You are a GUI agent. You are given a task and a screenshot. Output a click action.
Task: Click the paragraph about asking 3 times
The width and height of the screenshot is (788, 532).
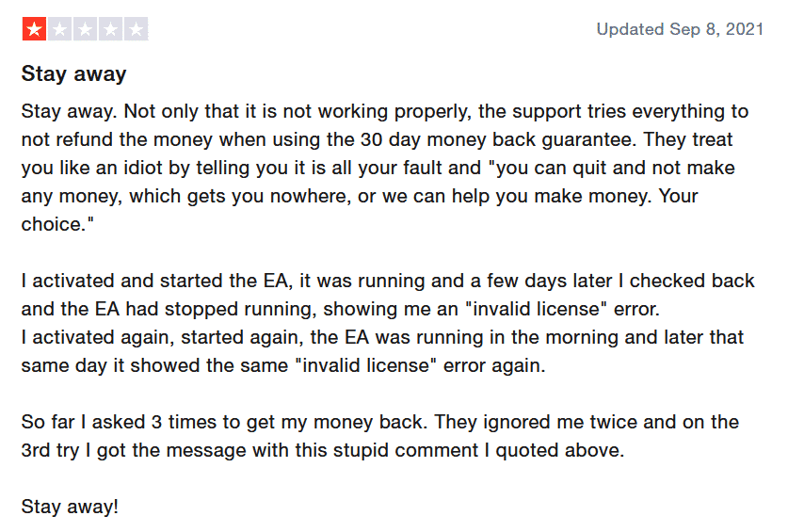coord(380,436)
